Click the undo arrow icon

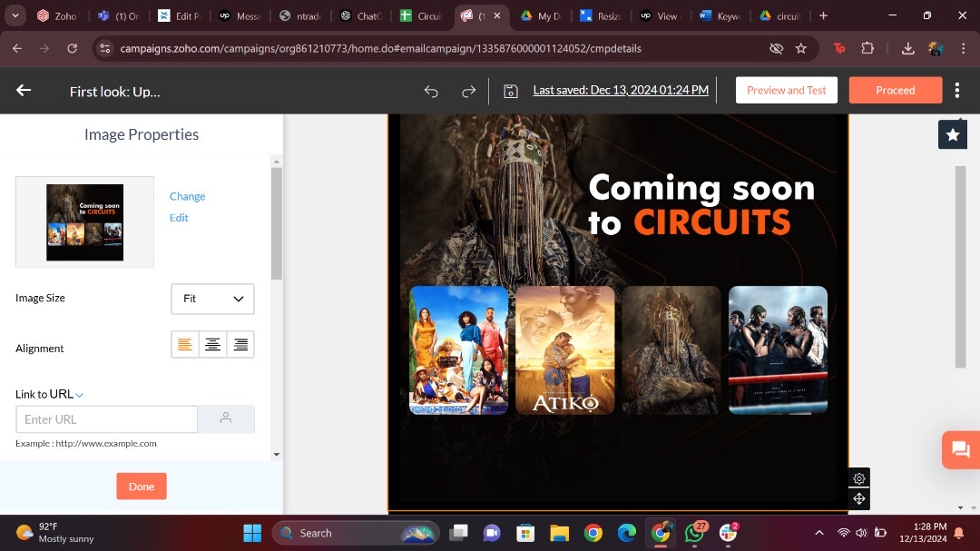[431, 91]
